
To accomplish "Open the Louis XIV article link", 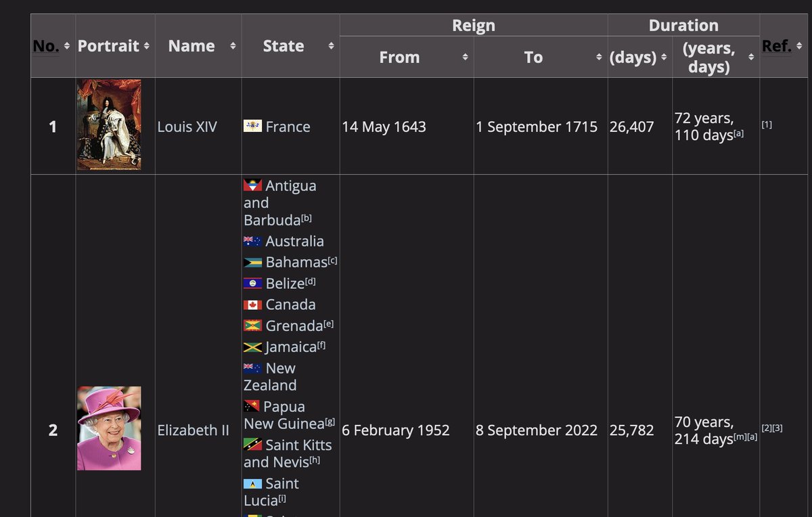I will click(187, 127).
